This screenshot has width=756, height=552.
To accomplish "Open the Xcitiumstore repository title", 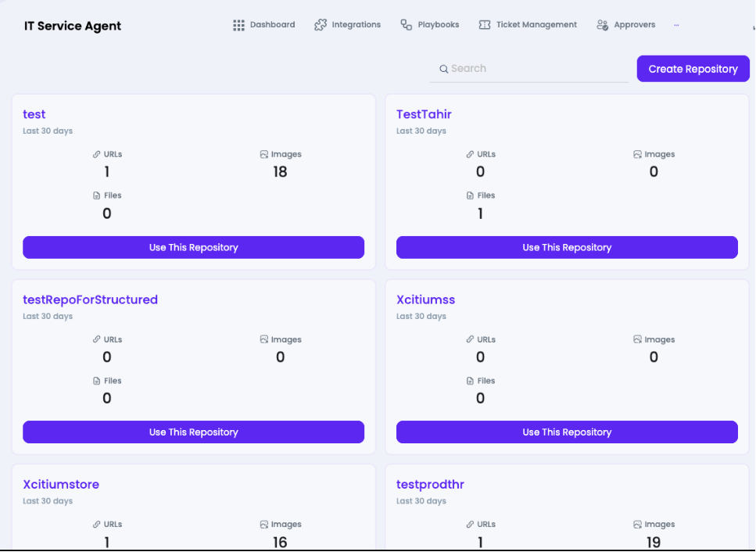I will pyautogui.click(x=61, y=485).
